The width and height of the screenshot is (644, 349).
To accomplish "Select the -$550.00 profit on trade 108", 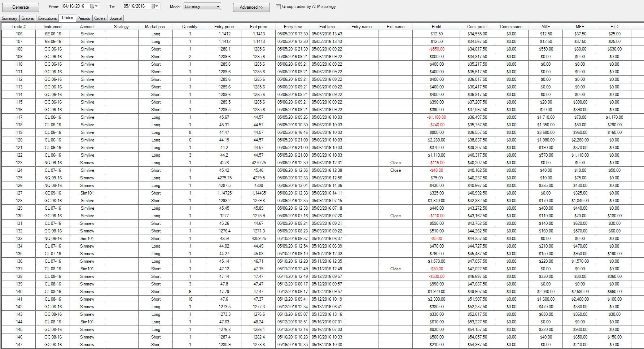I will click(437, 49).
